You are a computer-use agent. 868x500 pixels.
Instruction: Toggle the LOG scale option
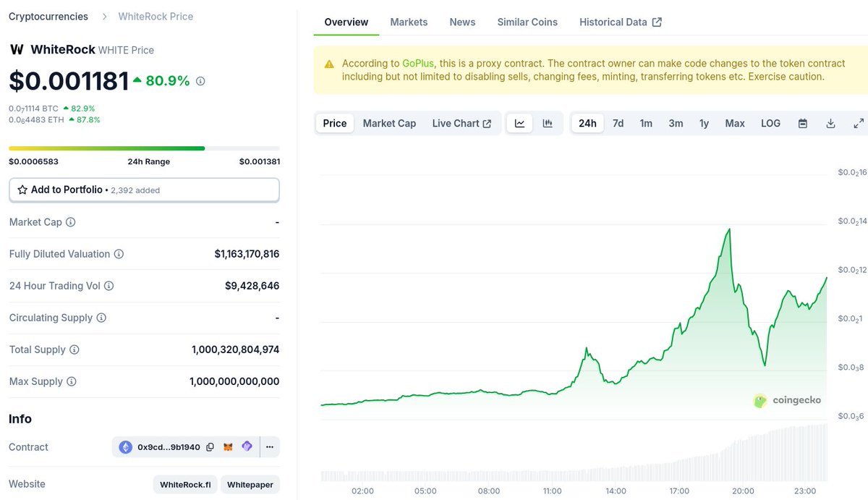pyautogui.click(x=770, y=124)
